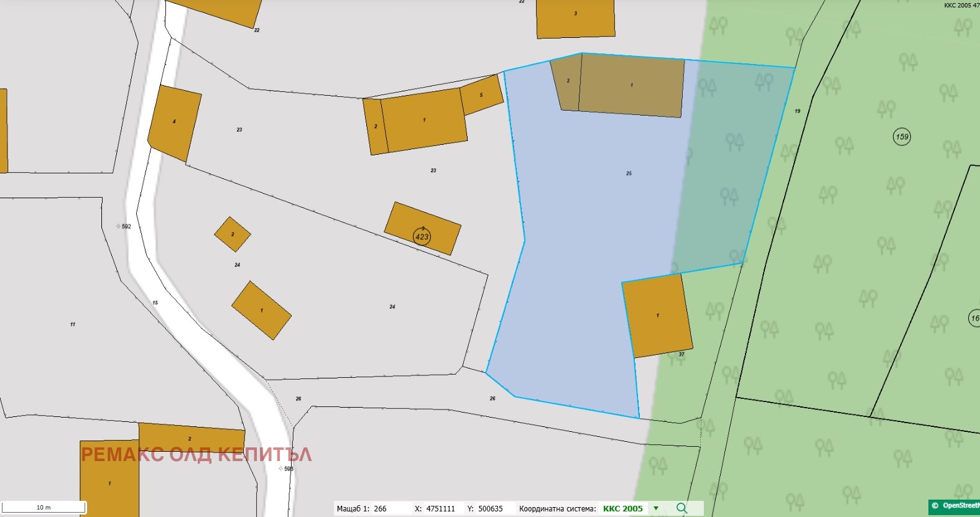Click building 5 next to highlighted plot

coord(481,95)
